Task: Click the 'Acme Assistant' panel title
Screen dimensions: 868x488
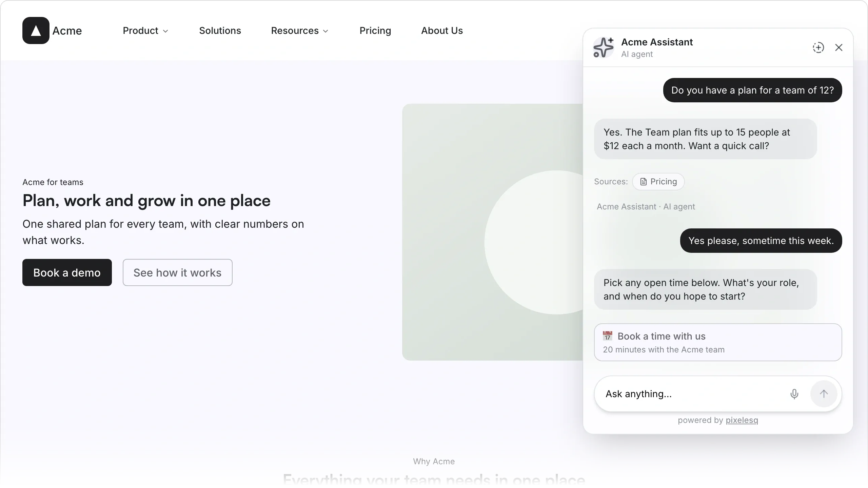Action: [657, 42]
